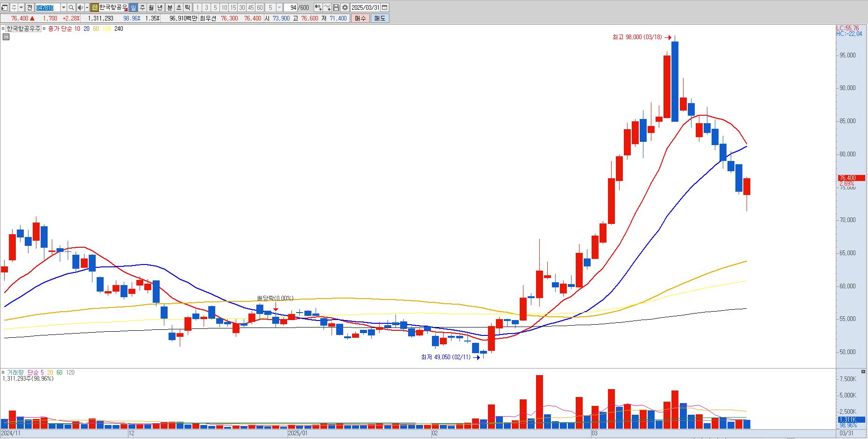Image resolution: width=868 pixels, height=439 pixels.
Task: Select the 초 seconds period tab
Action: 178,7
